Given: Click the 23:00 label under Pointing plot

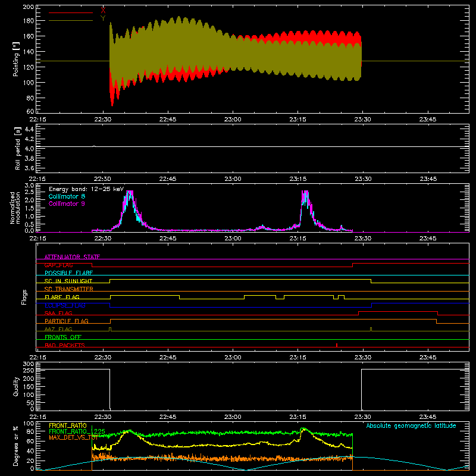Looking at the screenshot, I should pyautogui.click(x=233, y=120).
